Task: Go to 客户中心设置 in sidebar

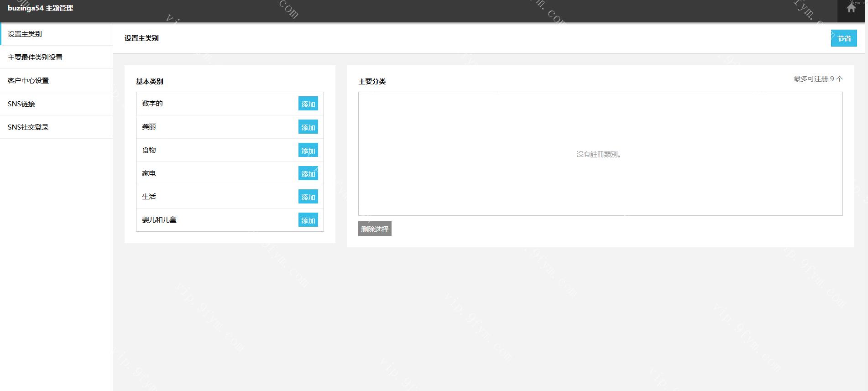Action: (x=28, y=81)
